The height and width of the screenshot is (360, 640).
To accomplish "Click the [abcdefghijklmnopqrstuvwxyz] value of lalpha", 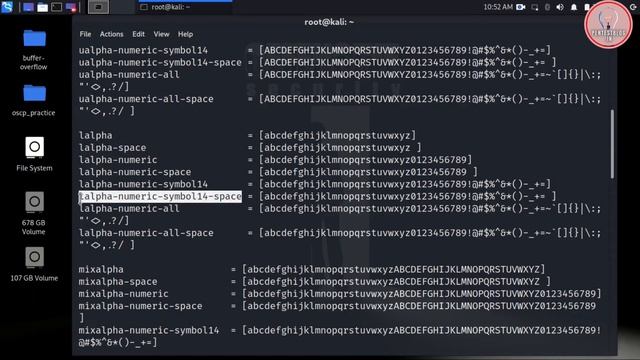I will [x=338, y=136].
